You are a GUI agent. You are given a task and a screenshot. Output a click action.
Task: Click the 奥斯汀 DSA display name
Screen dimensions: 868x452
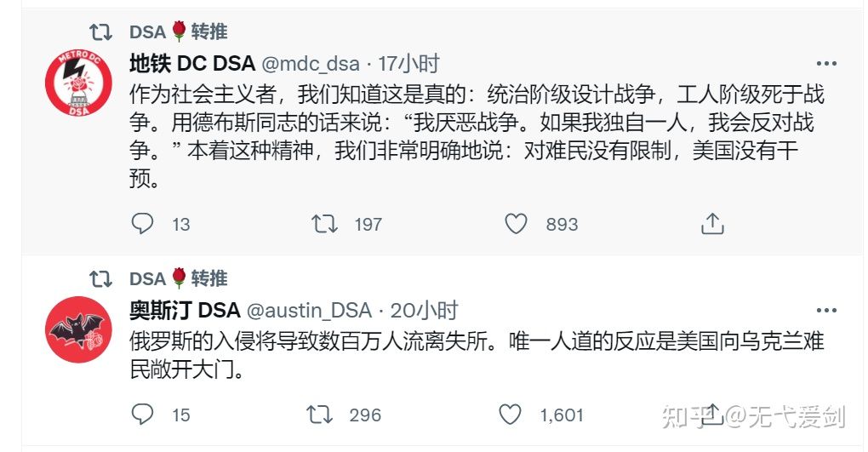185,310
